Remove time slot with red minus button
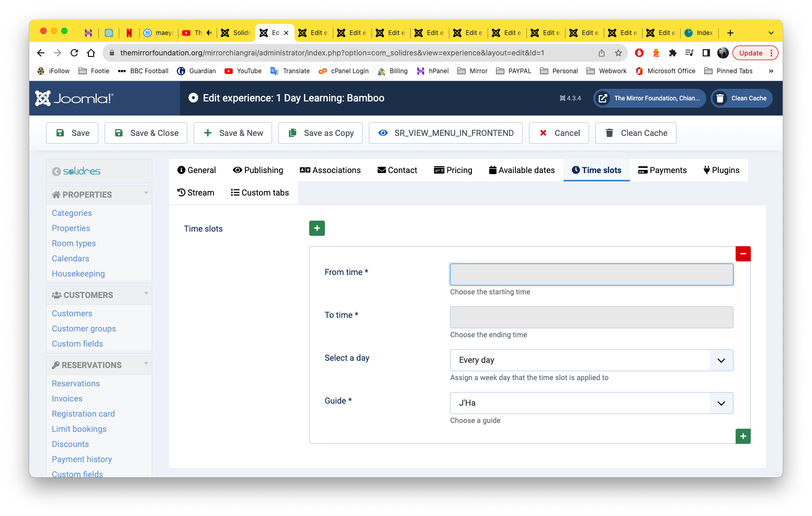The height and width of the screenshot is (516, 812). [742, 254]
